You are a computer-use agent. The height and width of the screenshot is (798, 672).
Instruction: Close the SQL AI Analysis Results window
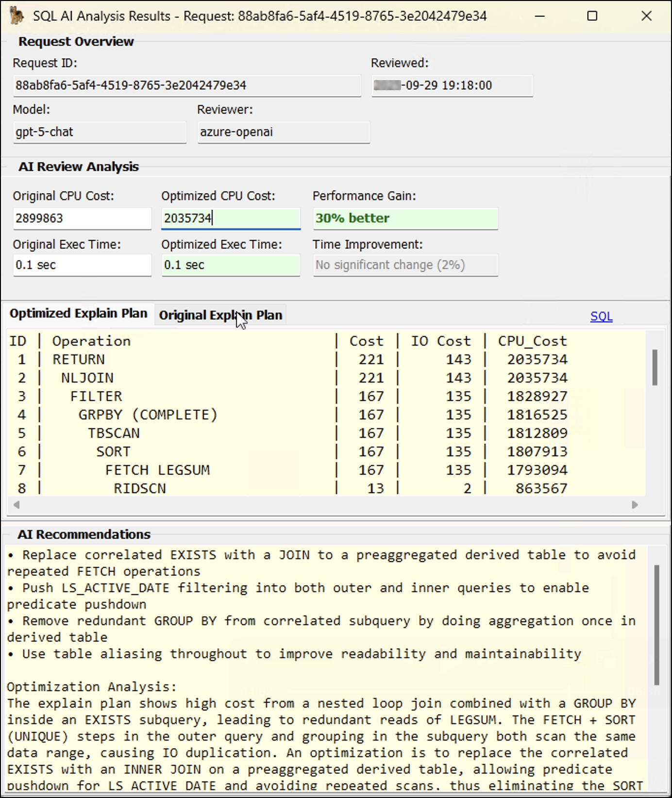(x=646, y=16)
